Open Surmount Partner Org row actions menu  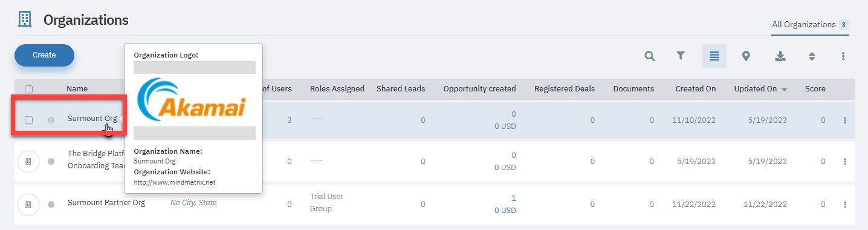845,204
